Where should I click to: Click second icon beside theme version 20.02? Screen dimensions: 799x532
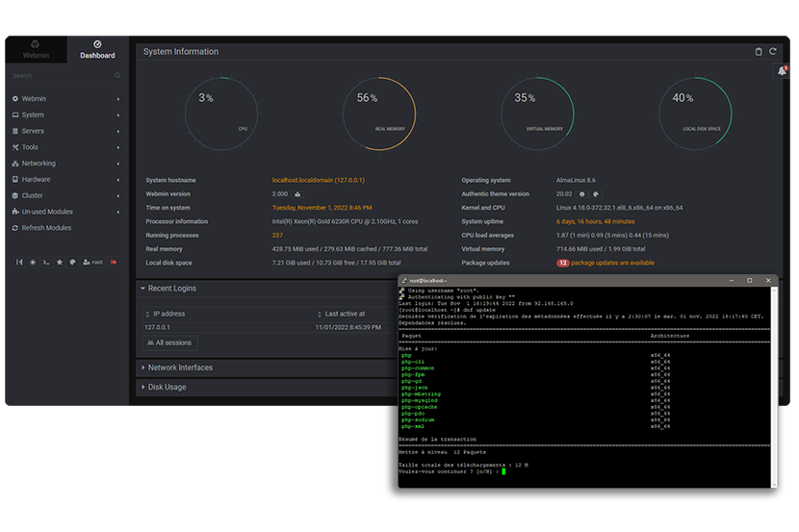click(x=595, y=194)
